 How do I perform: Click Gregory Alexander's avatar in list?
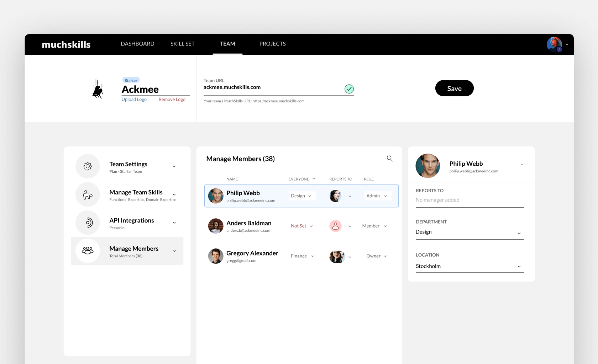216,256
